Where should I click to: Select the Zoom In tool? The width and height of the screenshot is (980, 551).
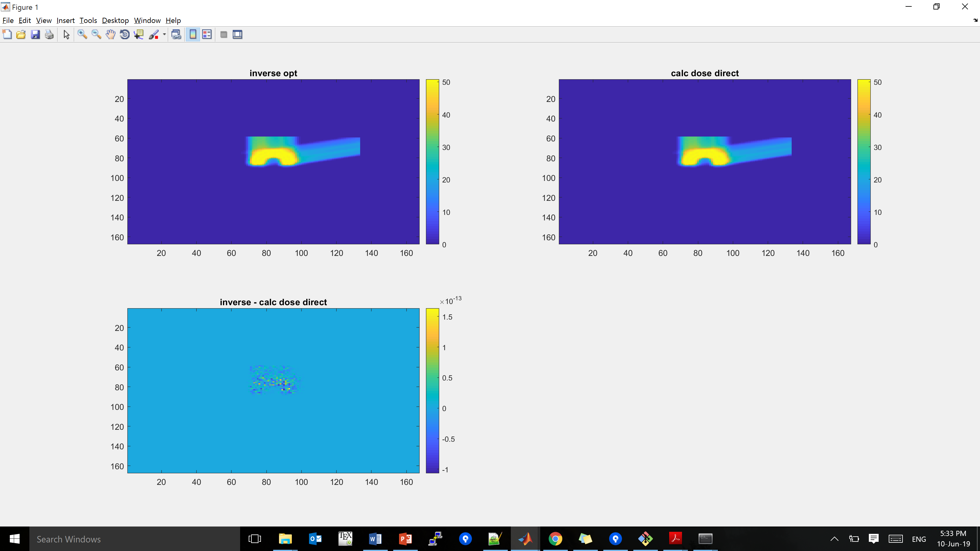pyautogui.click(x=82, y=34)
